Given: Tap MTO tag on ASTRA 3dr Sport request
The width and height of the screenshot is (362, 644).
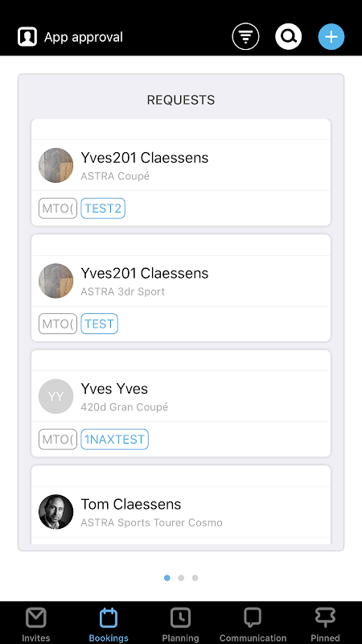Looking at the screenshot, I should 58,324.
